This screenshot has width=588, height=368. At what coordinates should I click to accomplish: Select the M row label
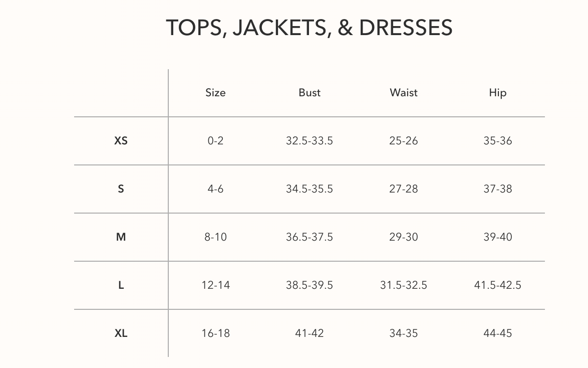[x=121, y=237]
